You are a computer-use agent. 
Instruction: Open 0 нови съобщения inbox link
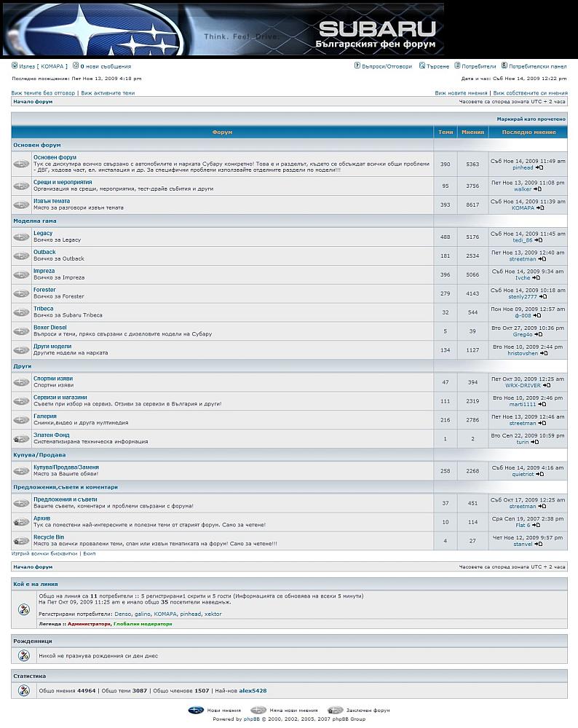coord(106,66)
